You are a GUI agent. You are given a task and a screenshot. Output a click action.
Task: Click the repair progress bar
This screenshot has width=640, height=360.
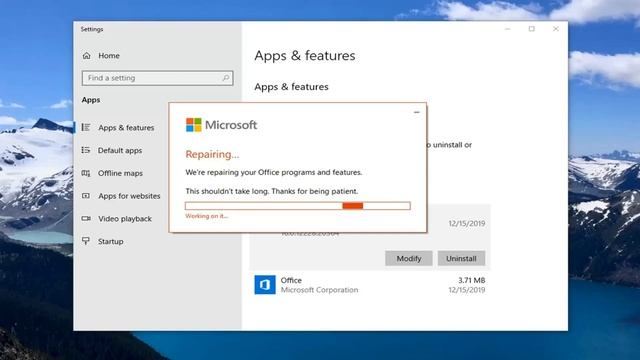(x=298, y=206)
